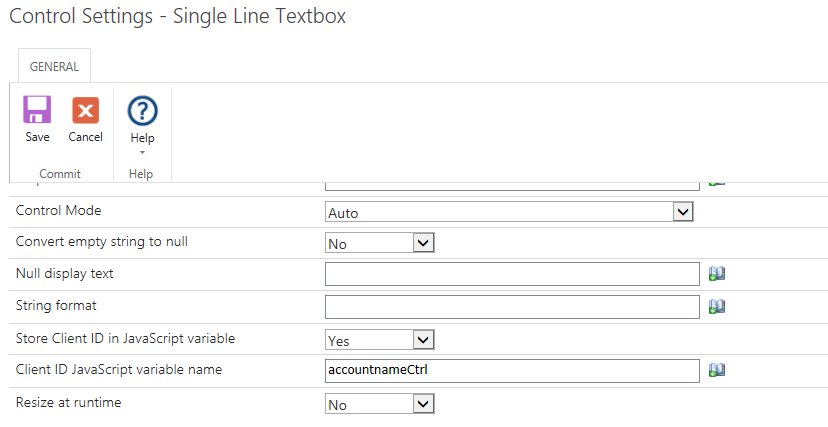Click the Null display text field
This screenshot has width=828, height=427.
tap(512, 274)
